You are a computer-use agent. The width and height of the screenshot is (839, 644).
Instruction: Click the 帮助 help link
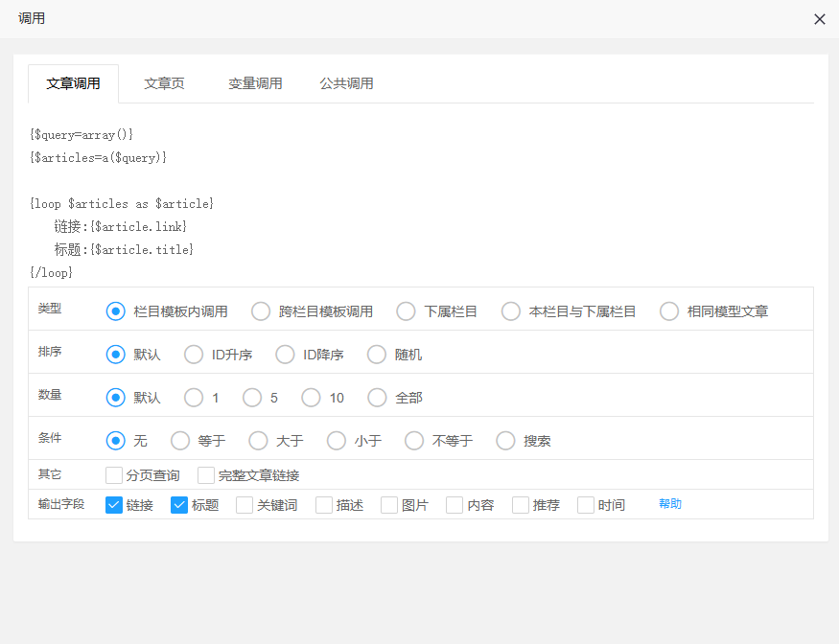(669, 504)
